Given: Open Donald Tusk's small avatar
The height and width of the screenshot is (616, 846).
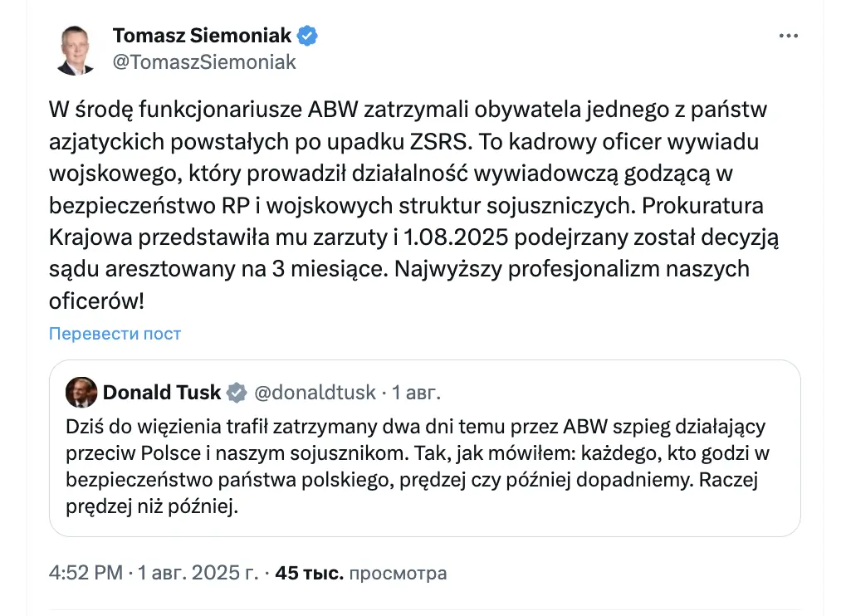Looking at the screenshot, I should (81, 392).
